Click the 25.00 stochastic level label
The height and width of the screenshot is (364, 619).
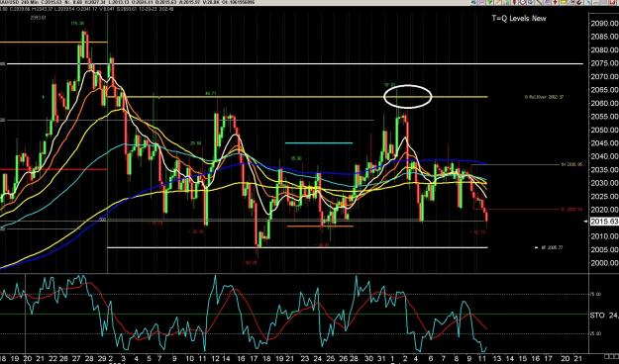[595, 333]
